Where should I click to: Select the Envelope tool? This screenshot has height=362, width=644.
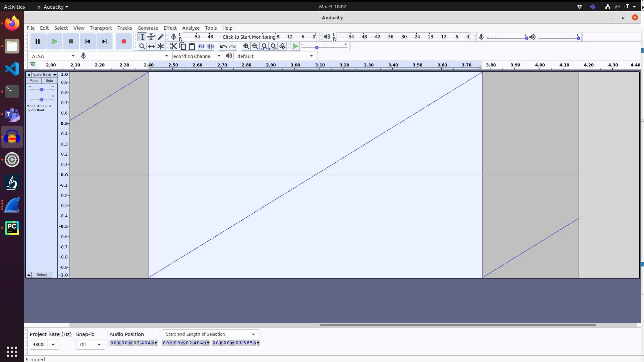pyautogui.click(x=151, y=37)
